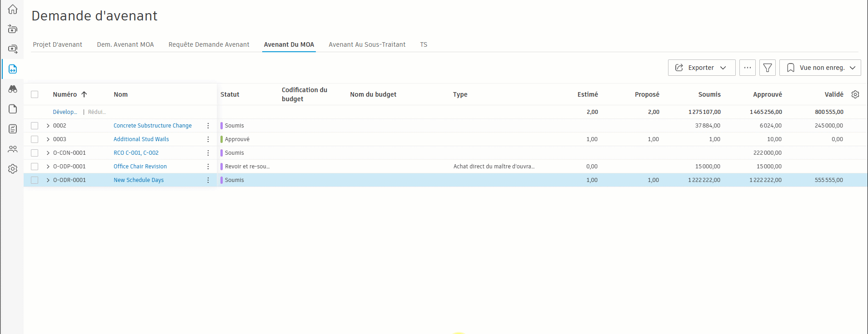The width and height of the screenshot is (868, 334).
Task: Open Concrete Substructure Change link
Action: [153, 126]
